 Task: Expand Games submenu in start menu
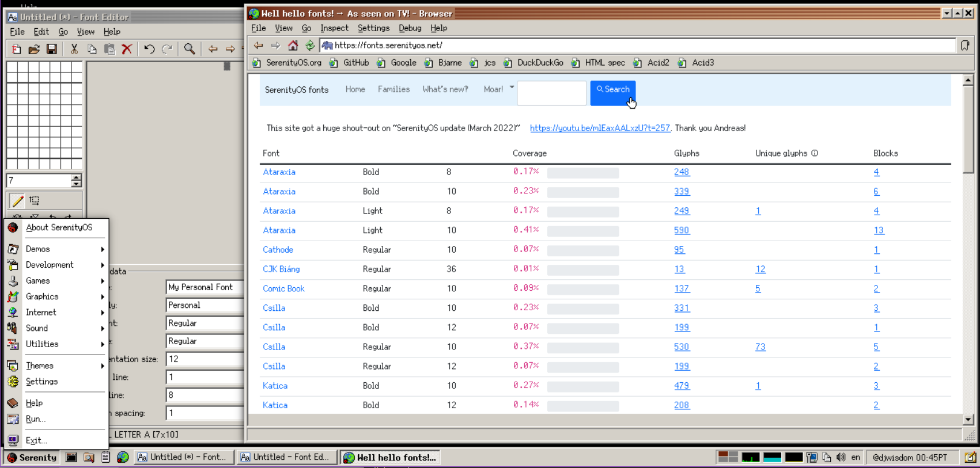click(56, 281)
